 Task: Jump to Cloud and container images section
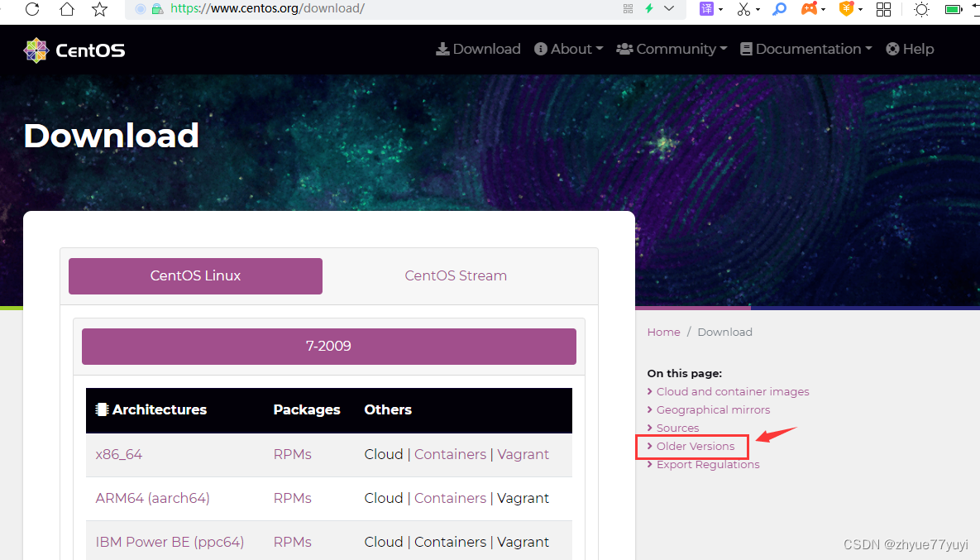pos(733,391)
